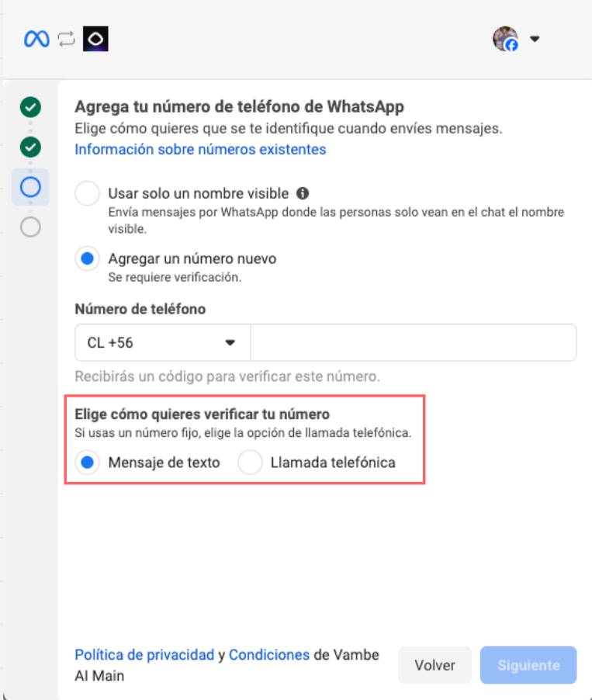The image size is (592, 700).
Task: Click the Vambe app logo icon
Action: pyautogui.click(x=95, y=40)
